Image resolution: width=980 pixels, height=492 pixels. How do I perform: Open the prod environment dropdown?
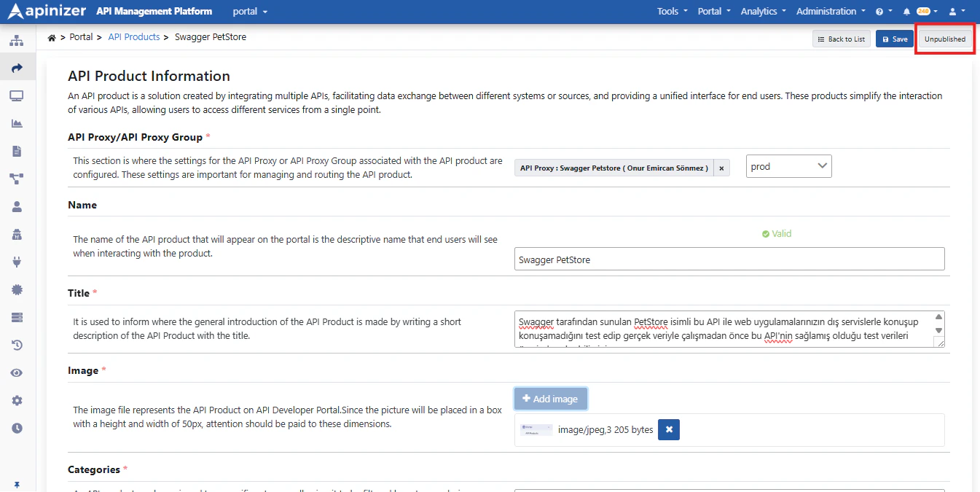click(789, 166)
